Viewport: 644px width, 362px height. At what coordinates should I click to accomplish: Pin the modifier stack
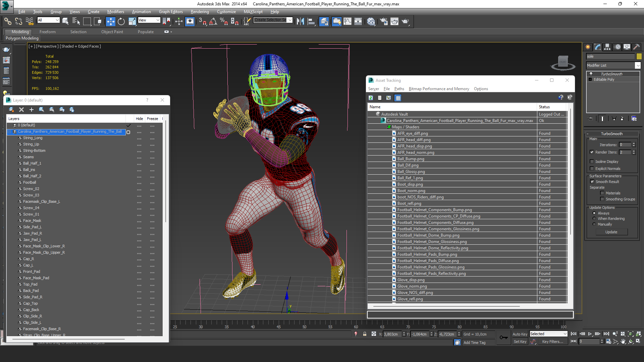click(591, 119)
